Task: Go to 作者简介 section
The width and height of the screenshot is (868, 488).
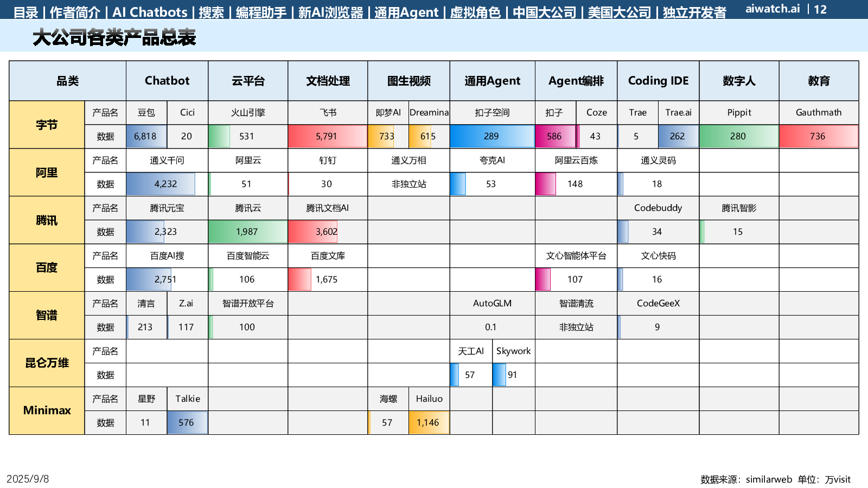Action: pyautogui.click(x=75, y=12)
